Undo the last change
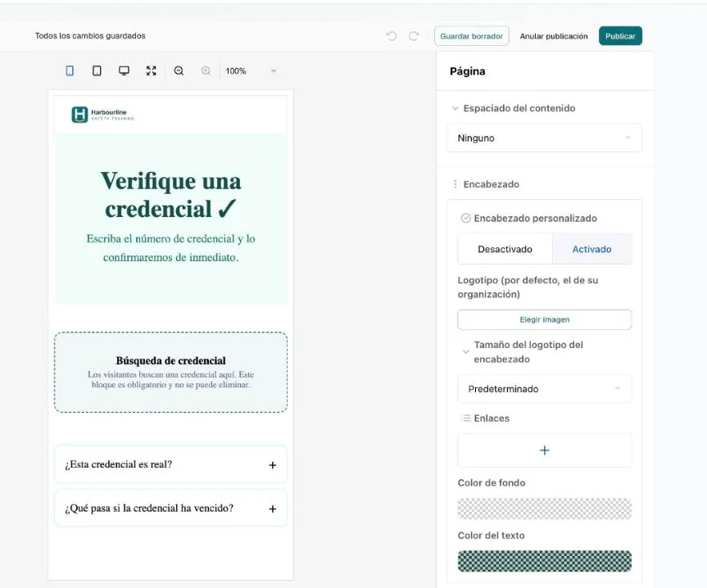This screenshot has width=707, height=588. pyautogui.click(x=392, y=36)
